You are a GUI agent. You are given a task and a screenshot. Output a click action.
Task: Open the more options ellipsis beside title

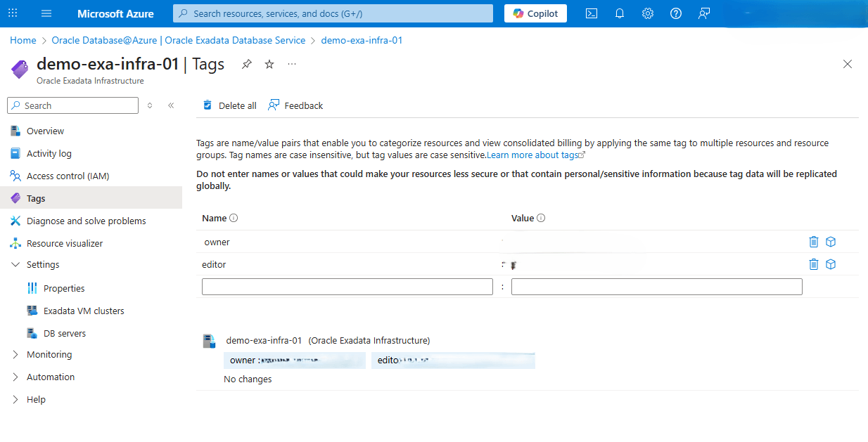[x=292, y=64]
